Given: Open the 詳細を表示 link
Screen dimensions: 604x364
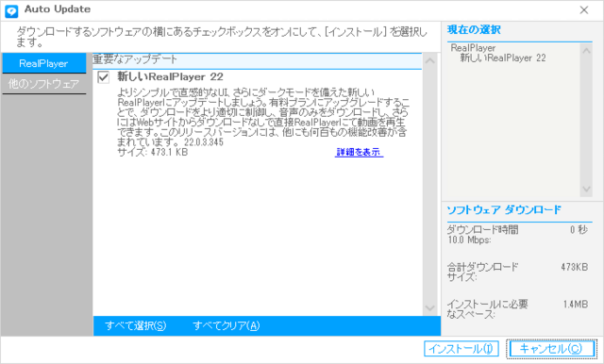Looking at the screenshot, I should [x=359, y=152].
